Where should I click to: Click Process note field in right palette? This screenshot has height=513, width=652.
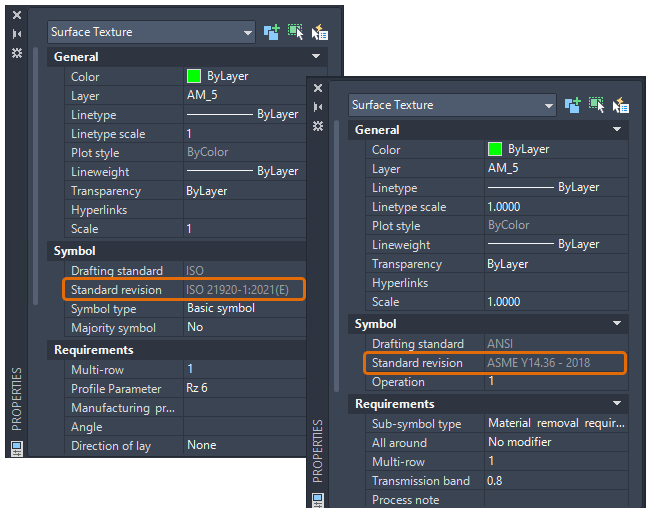tap(556, 500)
